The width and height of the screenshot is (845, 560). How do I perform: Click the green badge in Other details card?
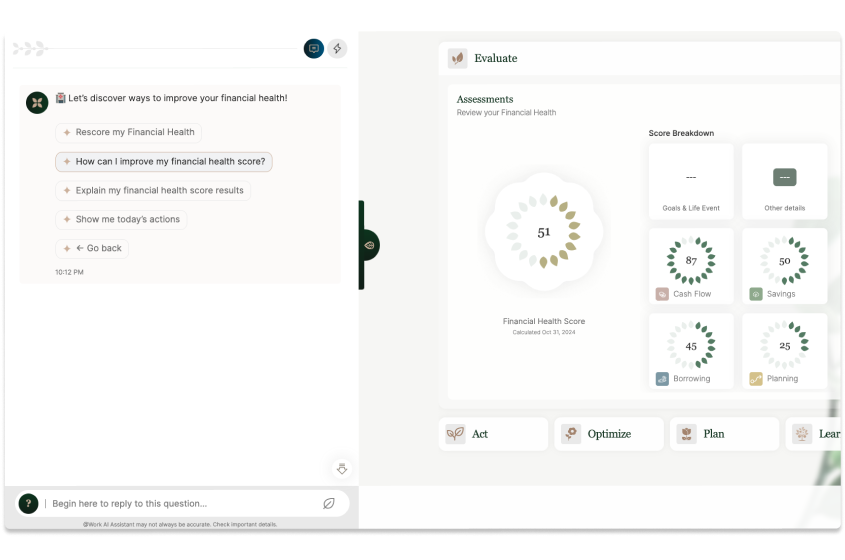[x=785, y=177]
